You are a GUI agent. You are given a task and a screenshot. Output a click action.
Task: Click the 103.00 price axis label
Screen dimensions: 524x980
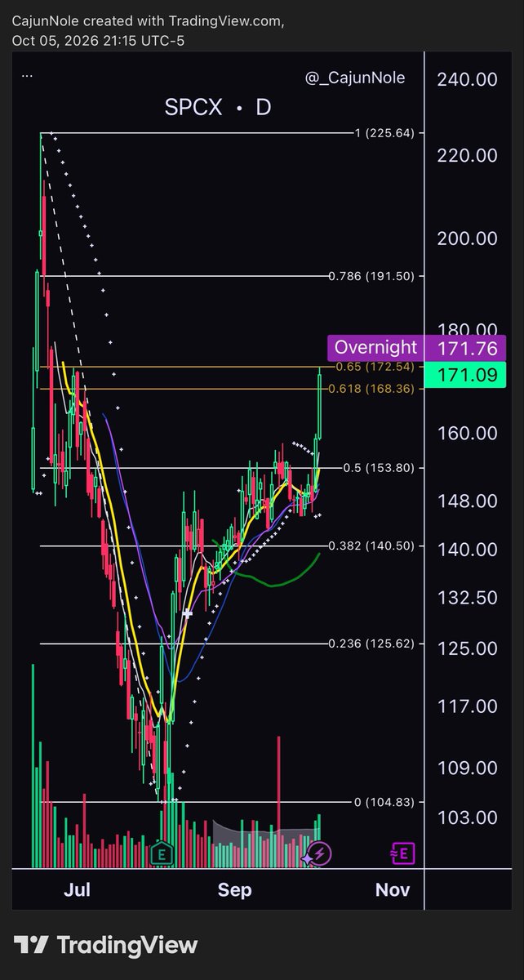coord(468,817)
